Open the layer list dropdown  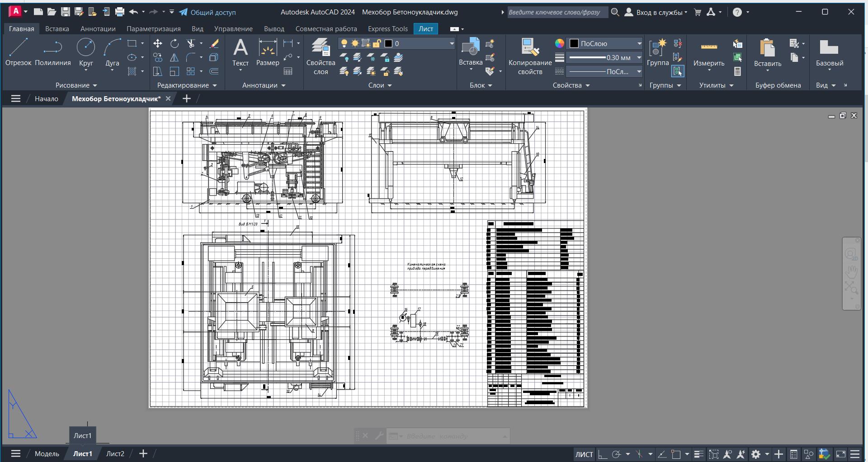(451, 43)
